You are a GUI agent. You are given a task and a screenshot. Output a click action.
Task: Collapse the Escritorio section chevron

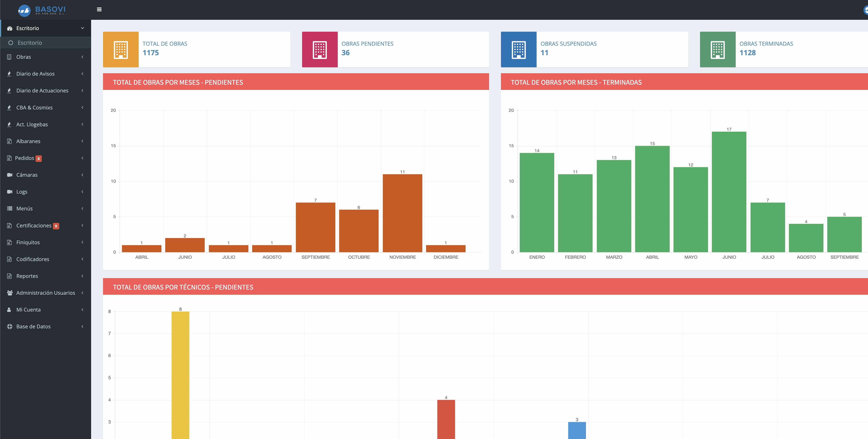pos(82,28)
